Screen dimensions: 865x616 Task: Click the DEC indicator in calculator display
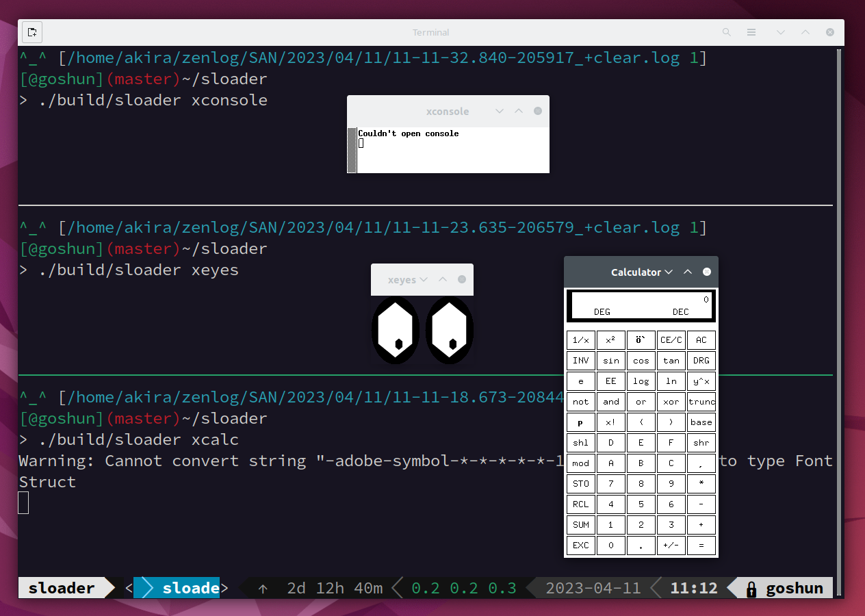coord(681,312)
